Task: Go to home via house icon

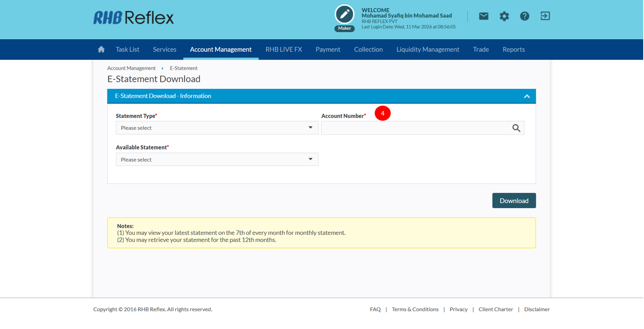Action: pos(101,49)
